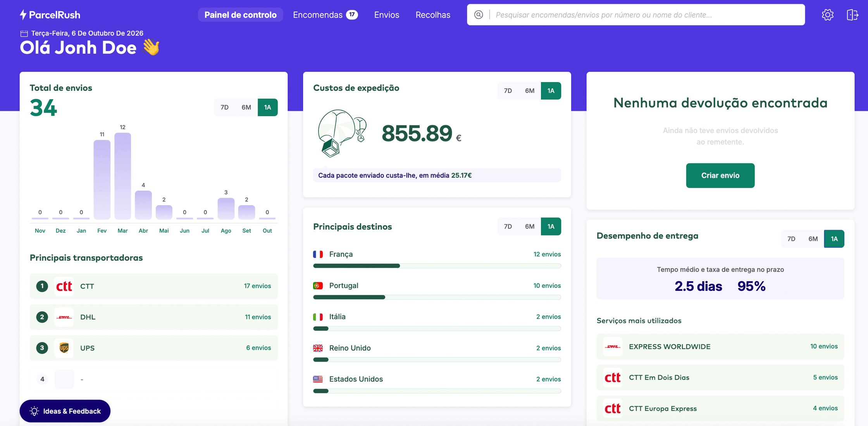Click the CTT logo beside CTT Em Dois Dias
The image size is (868, 426).
pos(613,378)
